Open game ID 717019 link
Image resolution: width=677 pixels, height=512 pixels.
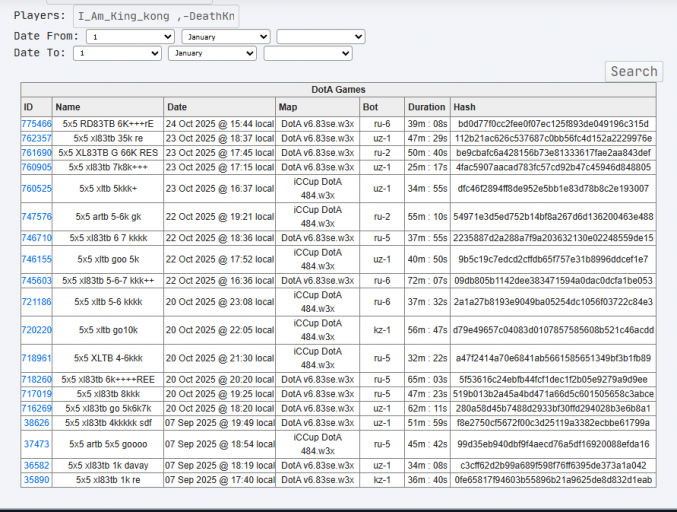pyautogui.click(x=36, y=394)
